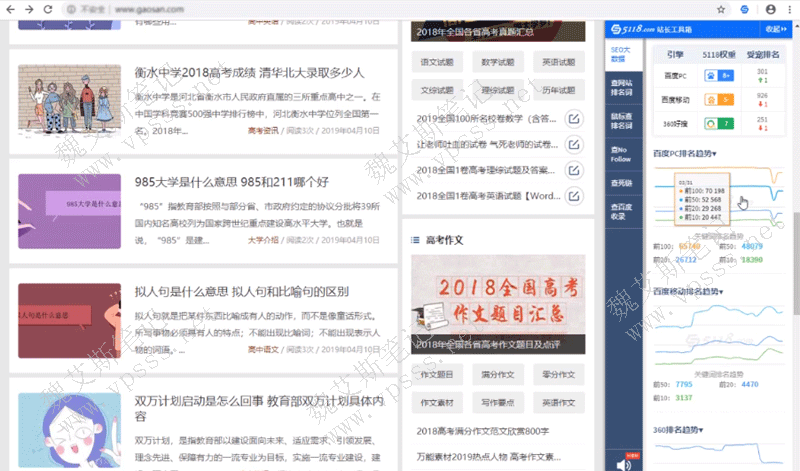Click the 历年试题 tag button
The image size is (800, 471).
(559, 90)
